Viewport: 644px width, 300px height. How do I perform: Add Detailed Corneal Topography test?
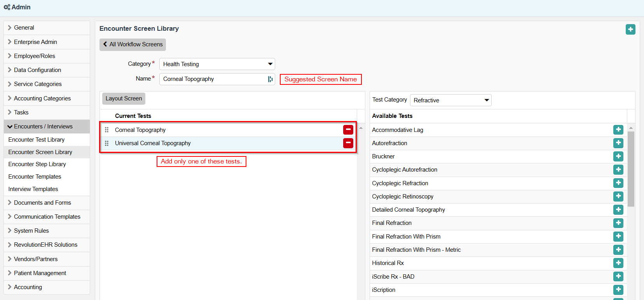(618, 210)
